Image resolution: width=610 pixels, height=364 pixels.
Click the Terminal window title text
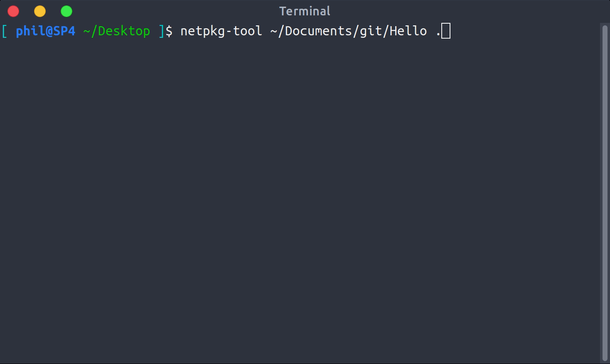pyautogui.click(x=305, y=11)
